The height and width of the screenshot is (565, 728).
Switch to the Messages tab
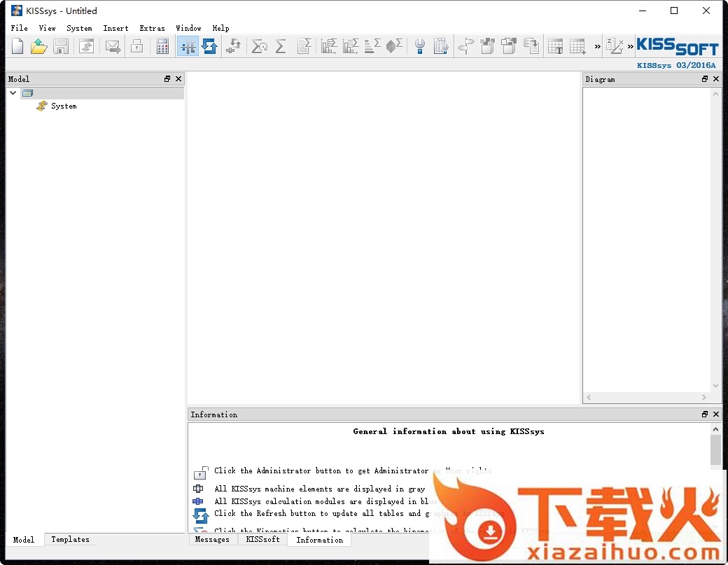coord(212,540)
